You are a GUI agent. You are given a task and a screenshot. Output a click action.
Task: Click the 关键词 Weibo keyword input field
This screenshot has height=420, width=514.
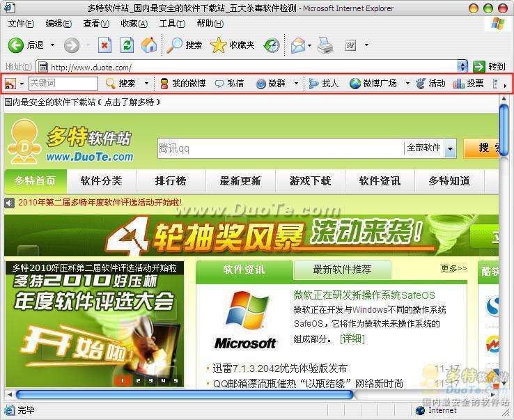[x=63, y=84]
